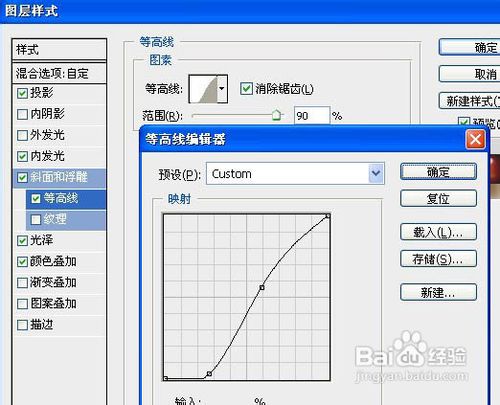Click the 复位 reset button
The height and width of the screenshot is (405, 500).
(x=438, y=199)
